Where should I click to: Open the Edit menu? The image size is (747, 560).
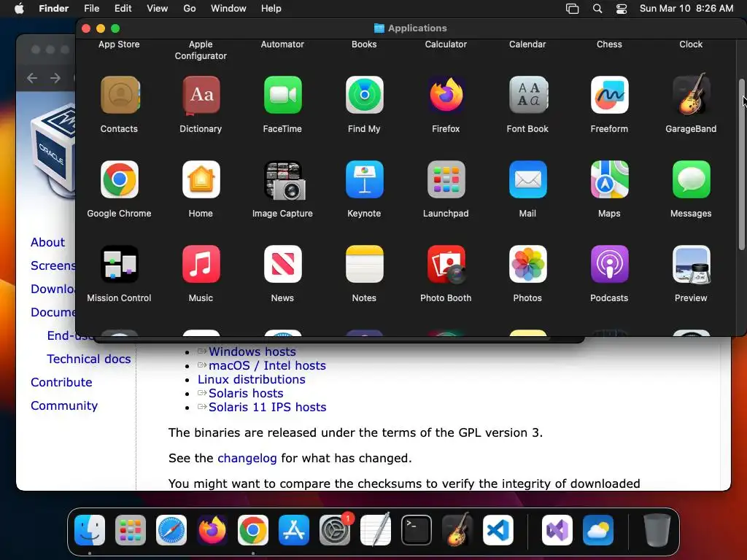pos(123,9)
